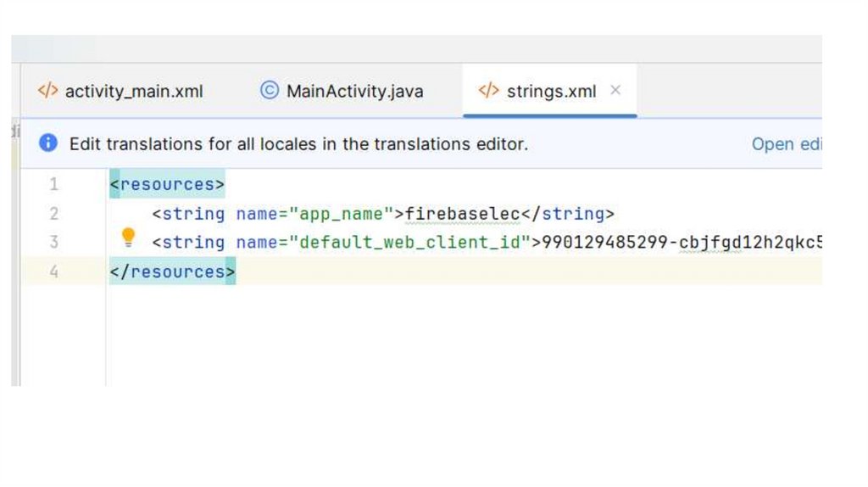Click line number 2 in gutter
868x487 pixels.
click(x=54, y=213)
